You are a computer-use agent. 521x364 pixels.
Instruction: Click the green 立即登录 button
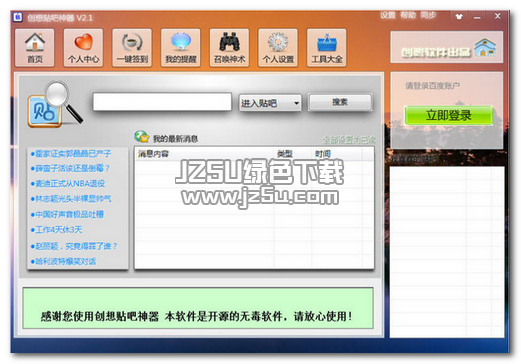[x=449, y=115]
